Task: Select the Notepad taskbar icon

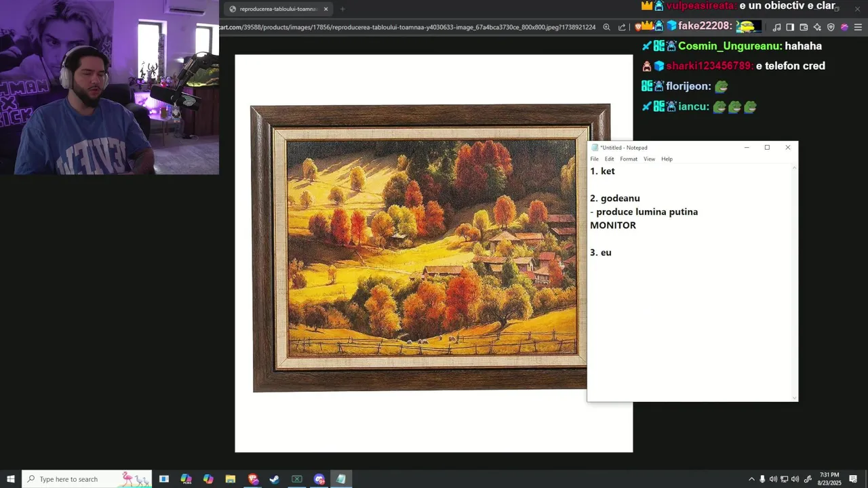Action: 341,479
